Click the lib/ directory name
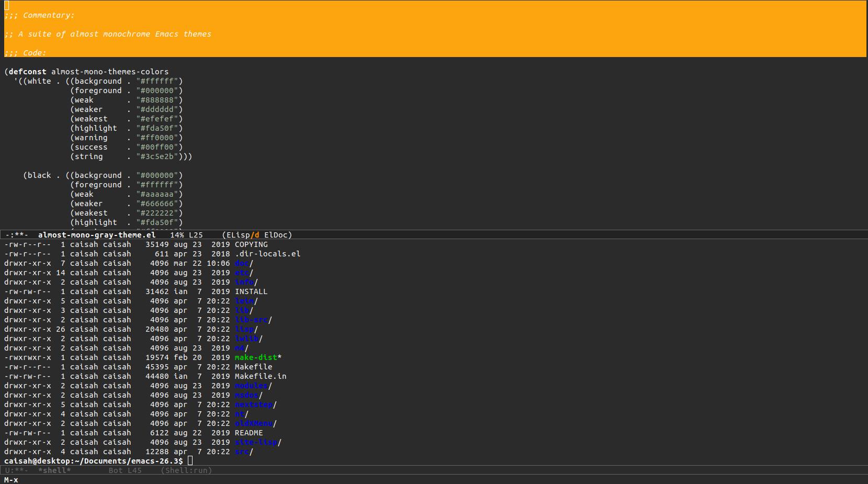 [x=244, y=310]
